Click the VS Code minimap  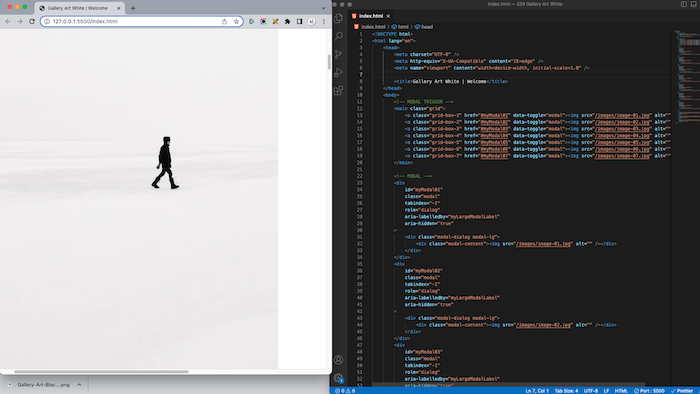pos(687,76)
